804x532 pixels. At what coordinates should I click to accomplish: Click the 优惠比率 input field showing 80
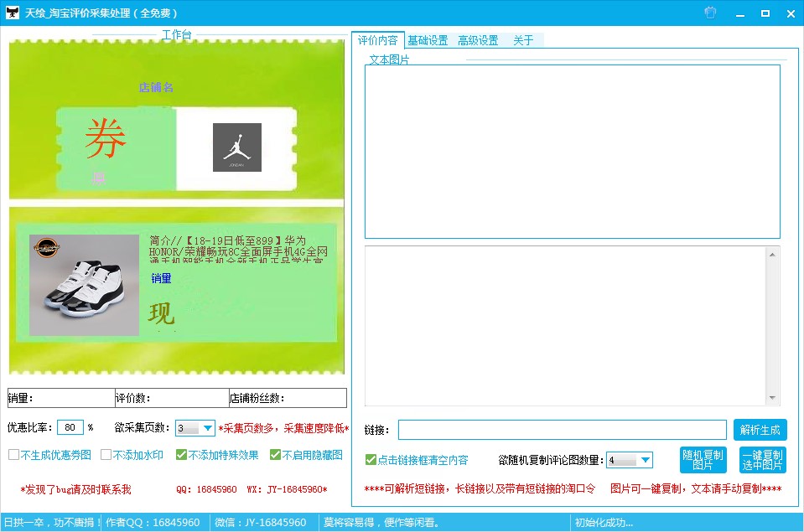tap(70, 427)
